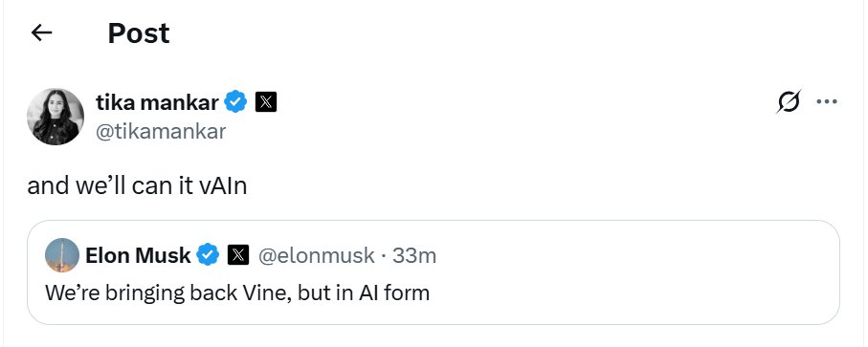
Task: Click the 33m timestamp on quoted post
Action: (x=414, y=255)
